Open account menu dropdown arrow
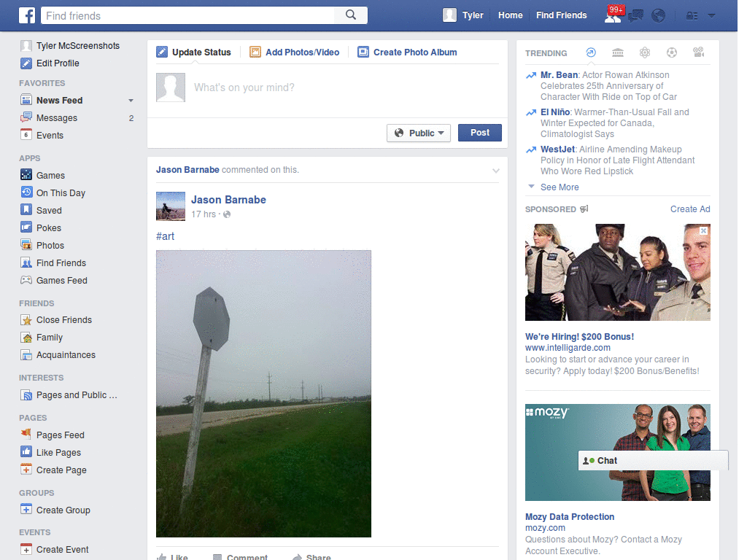 coord(712,16)
